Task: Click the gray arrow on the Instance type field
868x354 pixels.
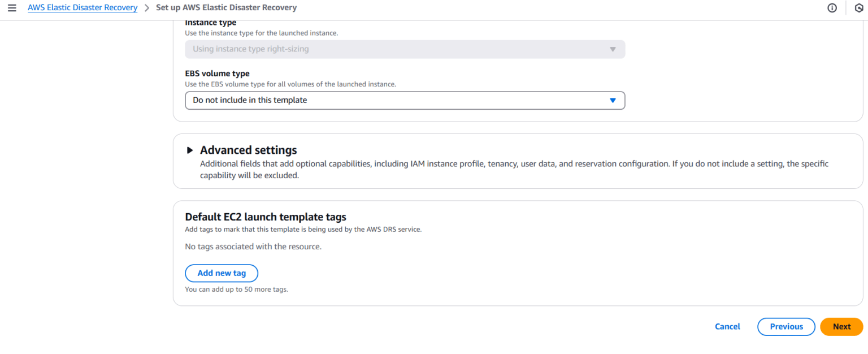Action: point(613,49)
